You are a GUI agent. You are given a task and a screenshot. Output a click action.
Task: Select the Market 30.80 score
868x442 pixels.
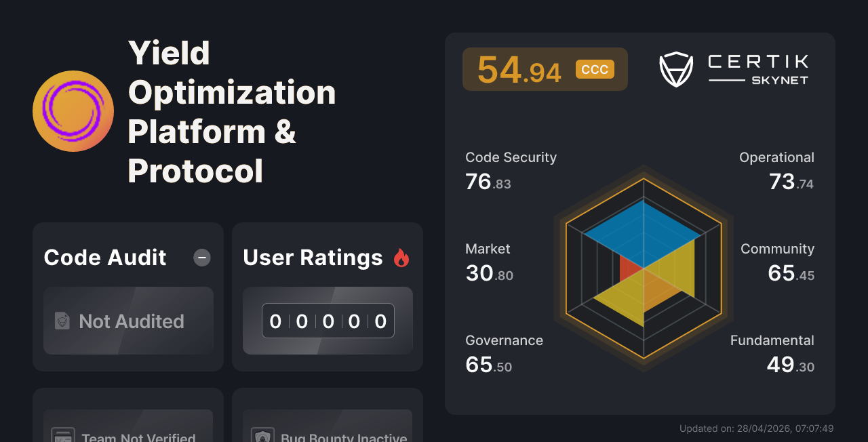point(489,273)
